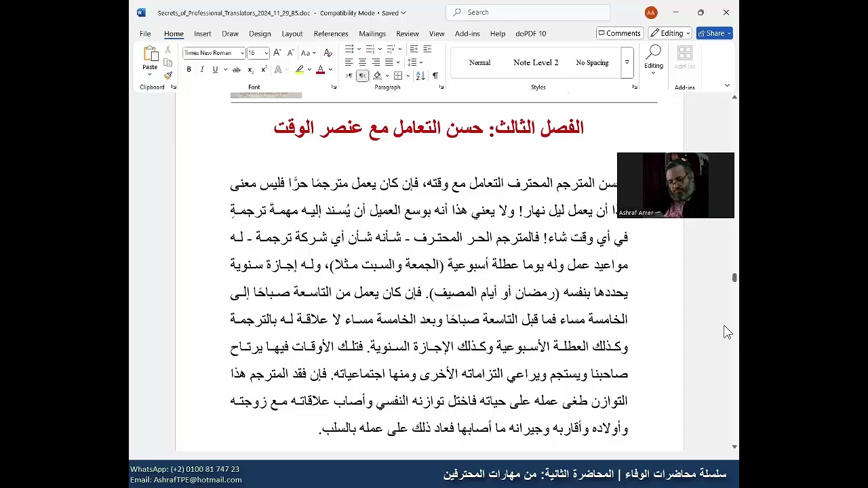Open Font dialog launcher

pos(334,87)
